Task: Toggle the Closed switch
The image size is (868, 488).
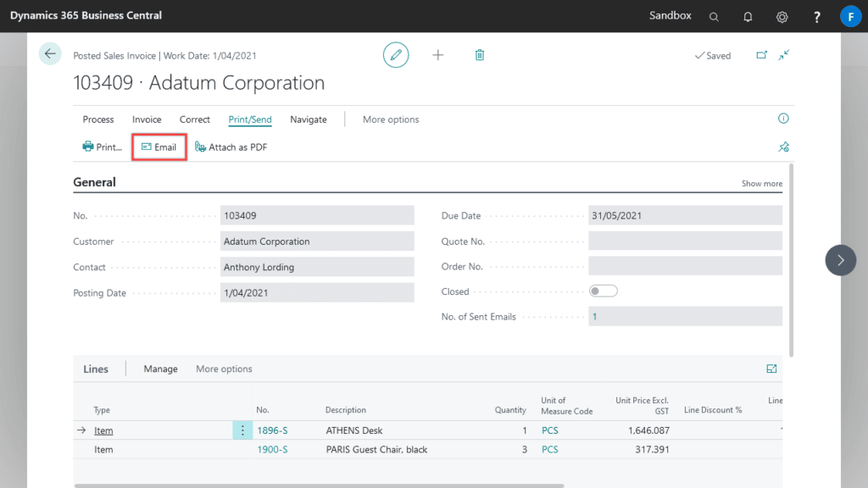Action: pos(603,291)
